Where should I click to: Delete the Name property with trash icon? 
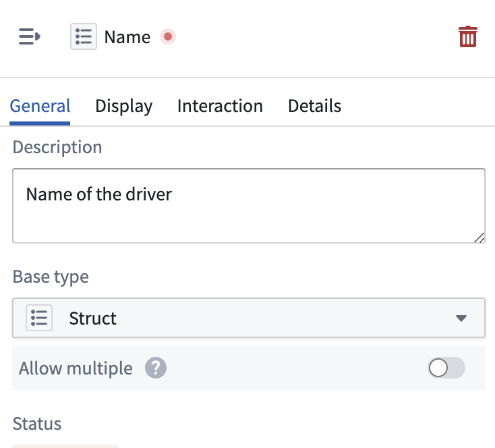(x=467, y=36)
